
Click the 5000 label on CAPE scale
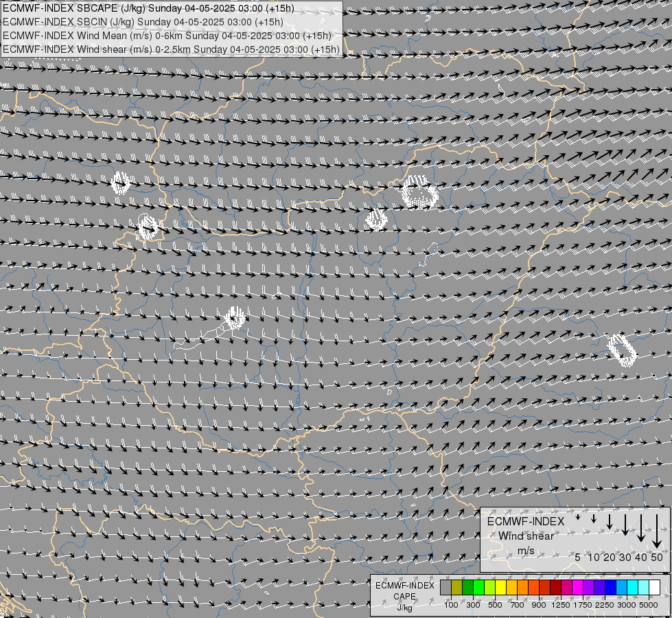coord(649,605)
